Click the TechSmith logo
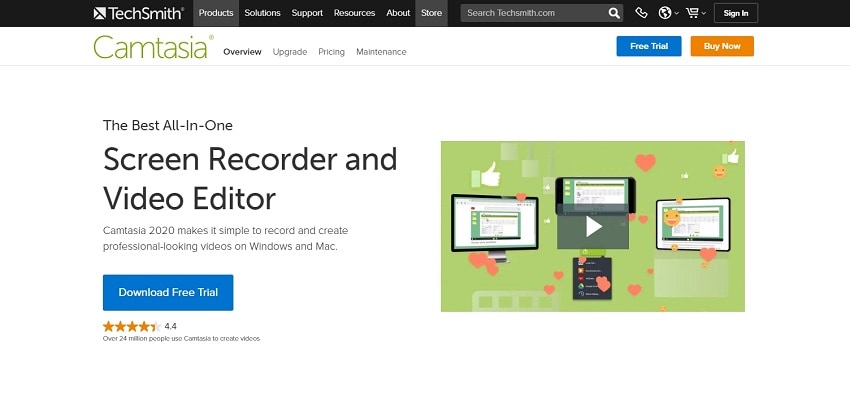 pyautogui.click(x=139, y=13)
